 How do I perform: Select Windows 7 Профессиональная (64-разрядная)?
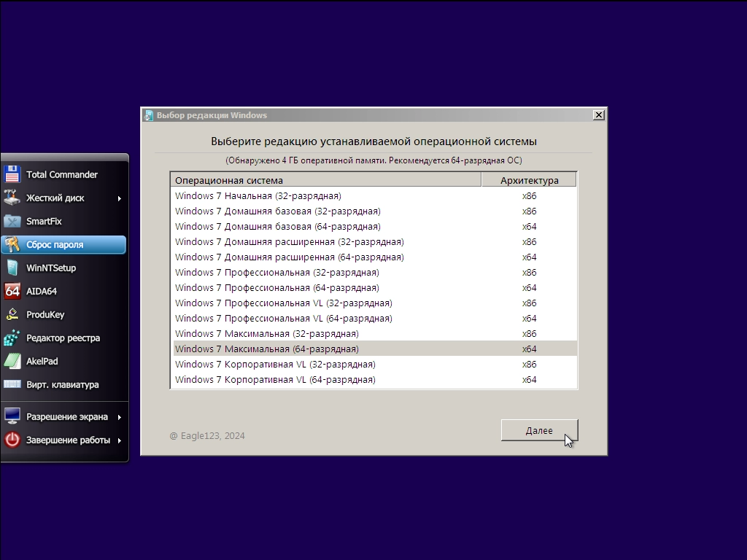click(374, 287)
